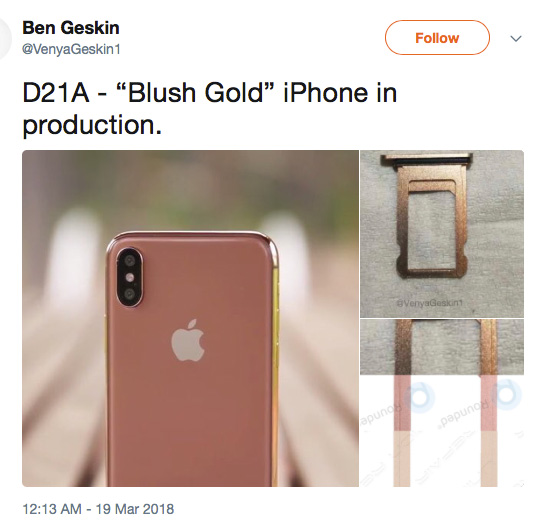Click the bottom camera lens on iPhone
540x525 pixels.
click(x=129, y=294)
